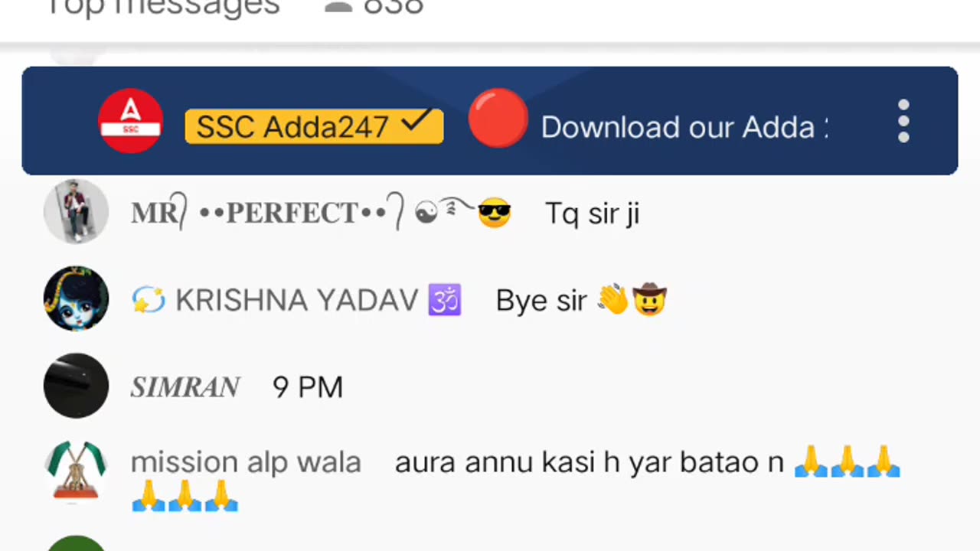Select the "aura annu kasi h" chat message
980x551 pixels.
point(590,464)
